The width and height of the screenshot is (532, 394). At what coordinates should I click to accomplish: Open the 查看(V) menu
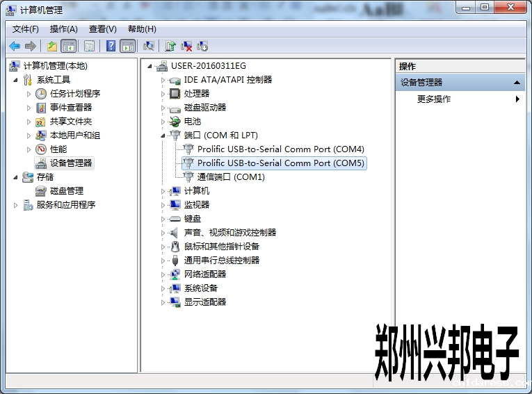pyautogui.click(x=103, y=29)
